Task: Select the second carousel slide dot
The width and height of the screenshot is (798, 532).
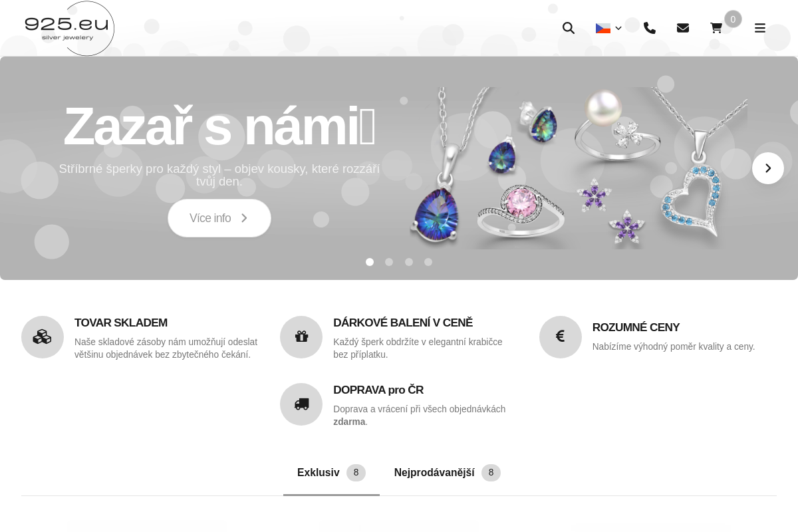Action: 389,262
